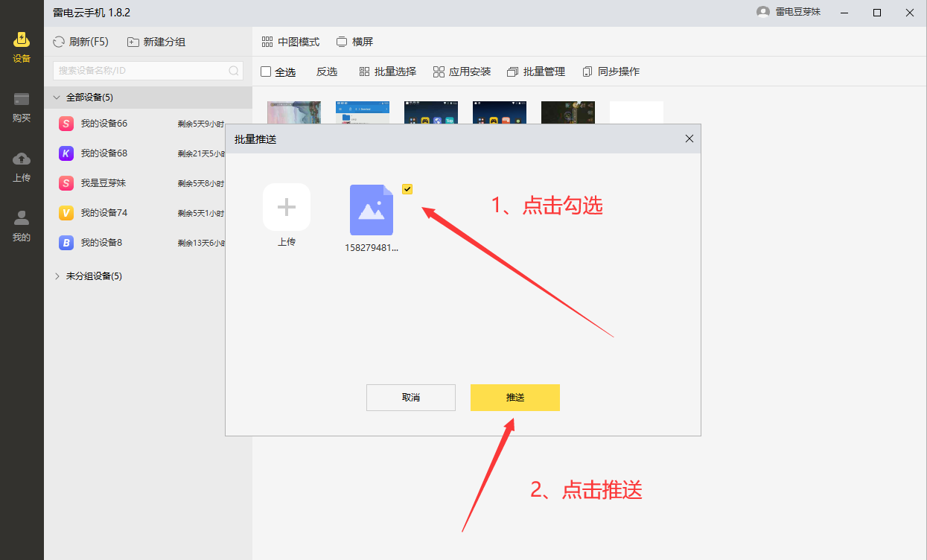Open Batch Select (批量选择) tool
The image size is (927, 560).
(x=364, y=71)
